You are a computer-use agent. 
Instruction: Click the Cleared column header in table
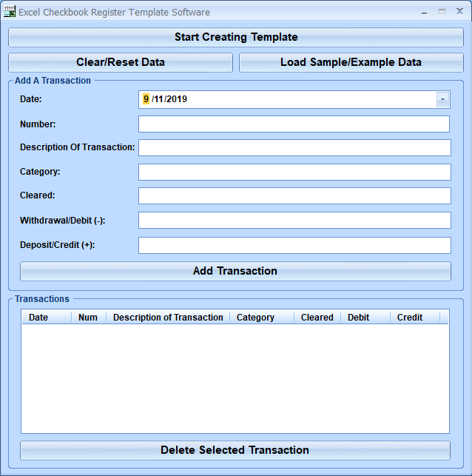[317, 318]
